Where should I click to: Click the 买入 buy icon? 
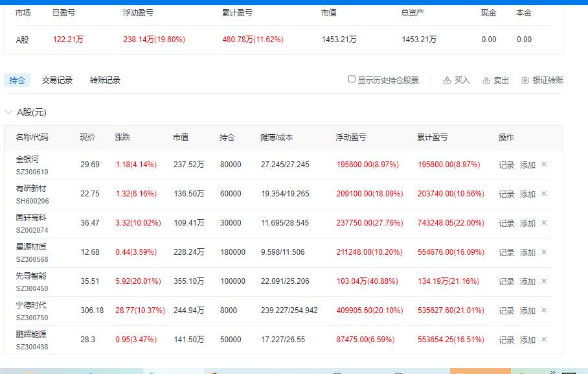(x=447, y=80)
